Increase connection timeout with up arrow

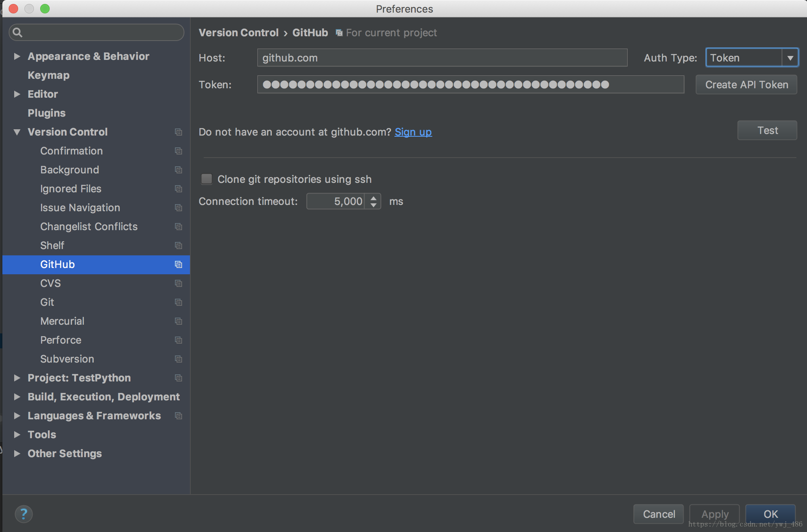pyautogui.click(x=373, y=197)
